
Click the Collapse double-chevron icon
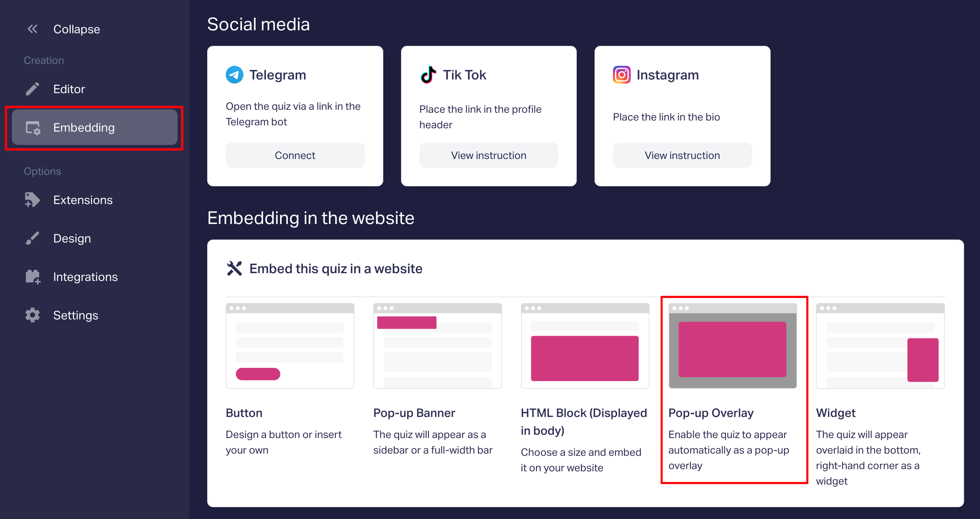tap(32, 29)
